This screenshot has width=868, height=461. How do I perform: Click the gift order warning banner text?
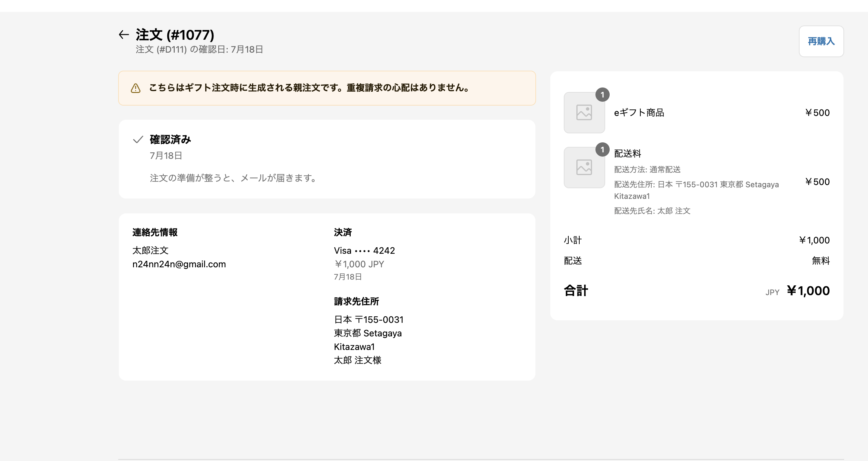pyautogui.click(x=309, y=88)
